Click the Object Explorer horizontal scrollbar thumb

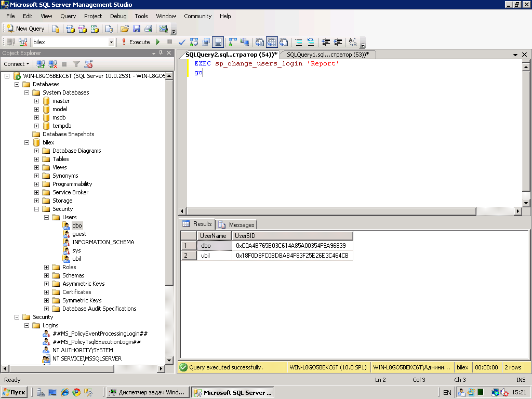coord(61,368)
